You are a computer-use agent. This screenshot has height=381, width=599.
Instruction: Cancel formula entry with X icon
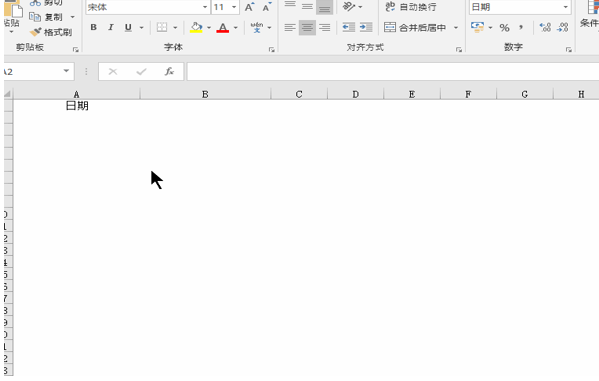click(113, 71)
